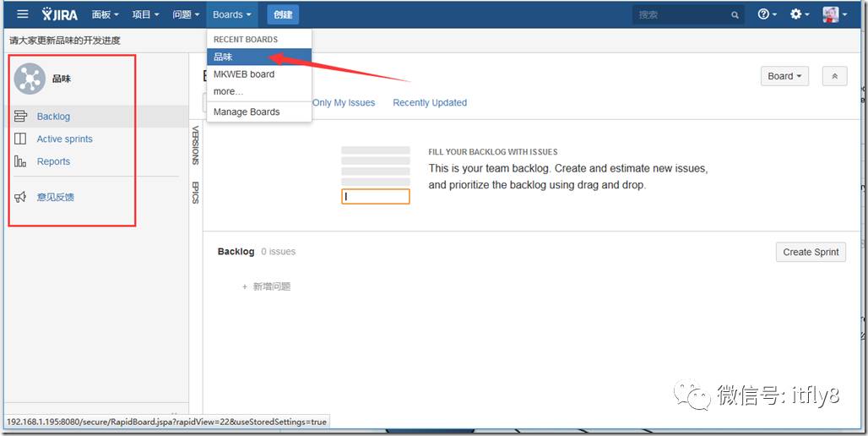Click the Reports chart icon
The width and height of the screenshot is (868, 436).
[x=20, y=161]
